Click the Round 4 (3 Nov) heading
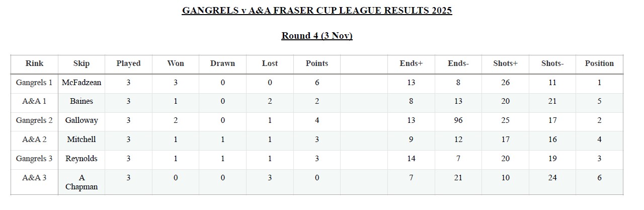This screenshot has height=210, width=644. point(317,36)
